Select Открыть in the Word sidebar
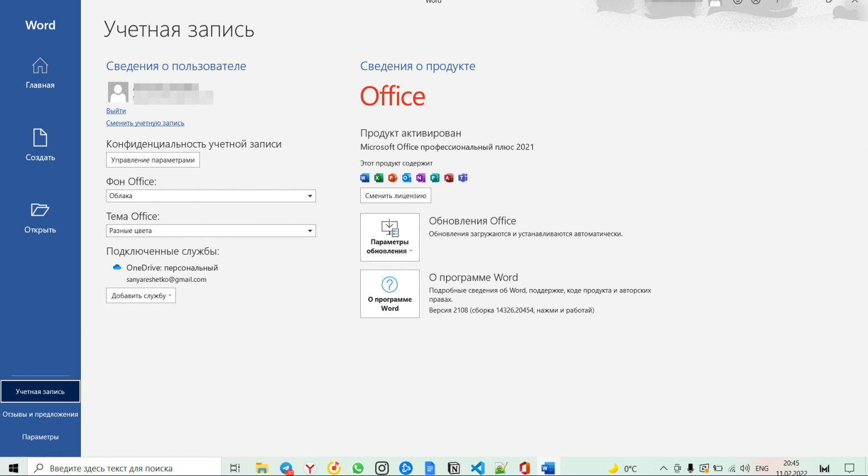868x476 pixels. pos(40,217)
